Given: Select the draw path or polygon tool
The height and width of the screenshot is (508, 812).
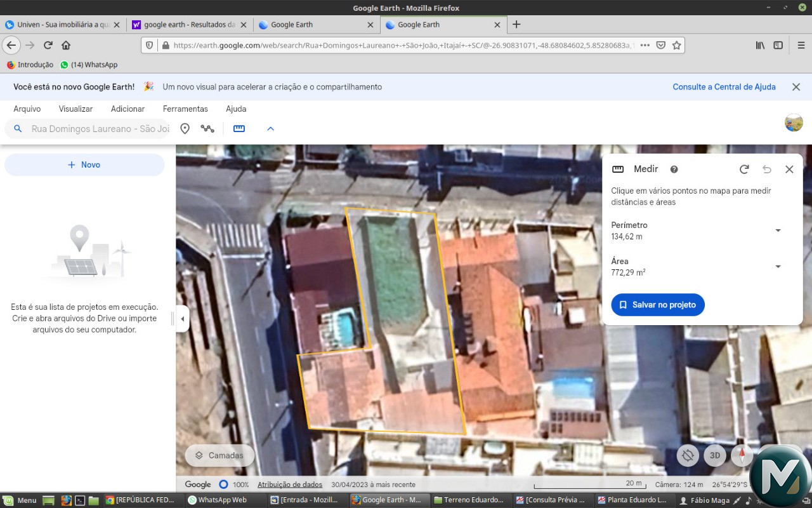Looking at the screenshot, I should click(207, 129).
